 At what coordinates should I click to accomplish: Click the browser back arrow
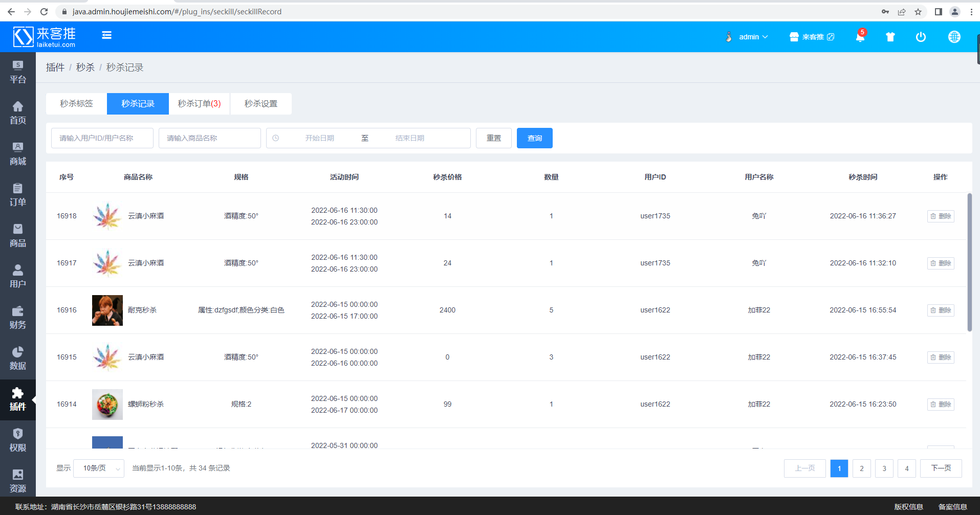pyautogui.click(x=11, y=11)
